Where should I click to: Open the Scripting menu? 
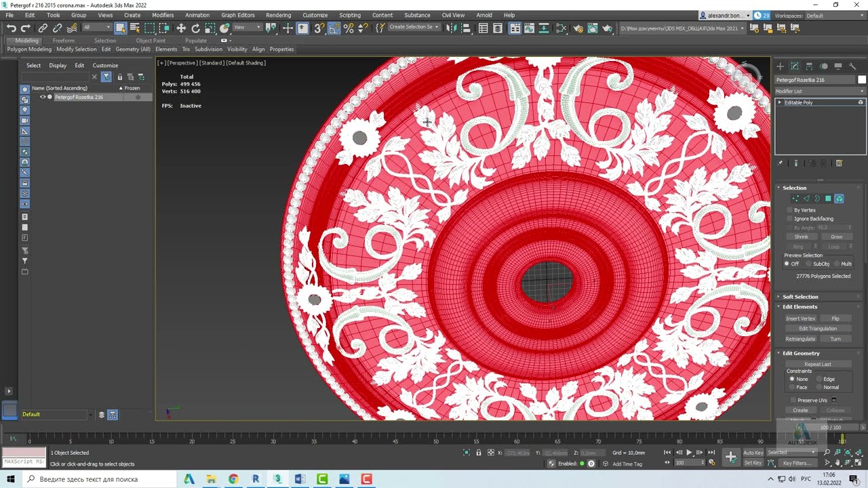click(350, 15)
